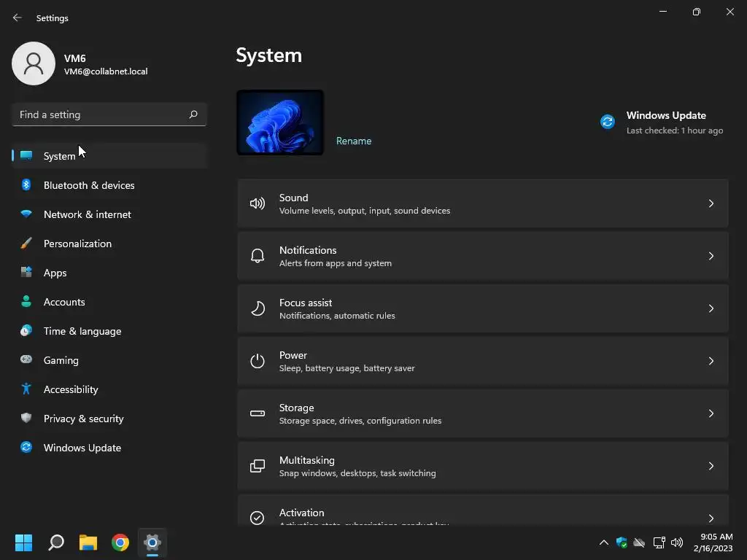Expand the Storage row chevron
This screenshot has width=747, height=560.
click(x=711, y=413)
